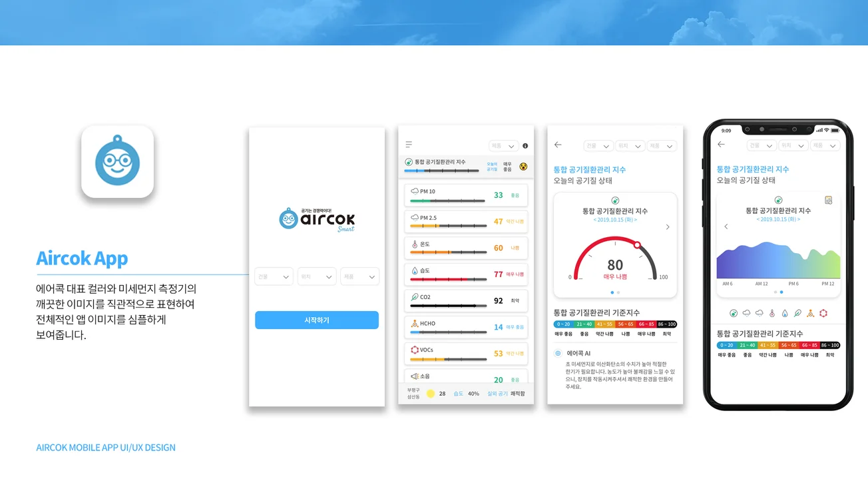Tap green index icon above gauge title

pyautogui.click(x=615, y=201)
